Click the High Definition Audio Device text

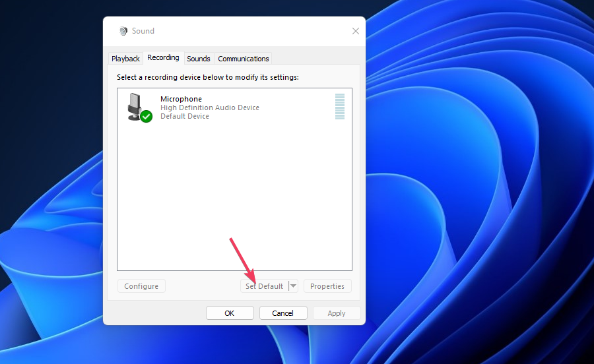(210, 107)
